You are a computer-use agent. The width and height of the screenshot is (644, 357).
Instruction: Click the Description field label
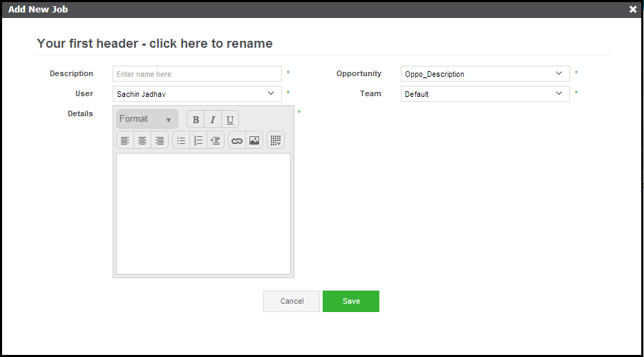71,73
